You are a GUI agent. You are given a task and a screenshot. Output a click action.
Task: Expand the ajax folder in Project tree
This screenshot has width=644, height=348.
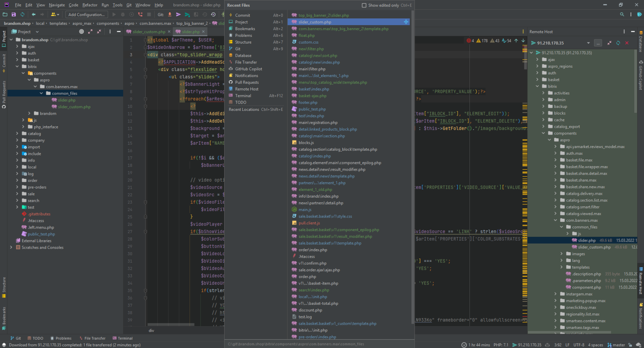tap(17, 46)
